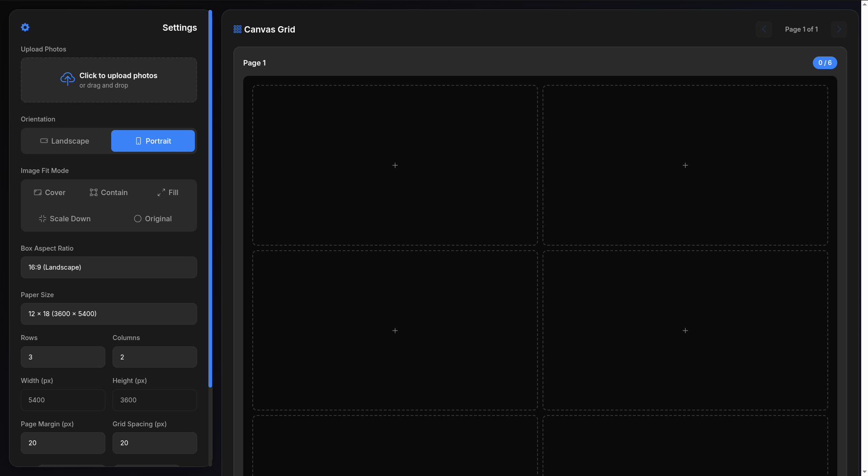Viewport: 868px width, 476px height.
Task: Go to the next page arrow
Action: point(839,29)
